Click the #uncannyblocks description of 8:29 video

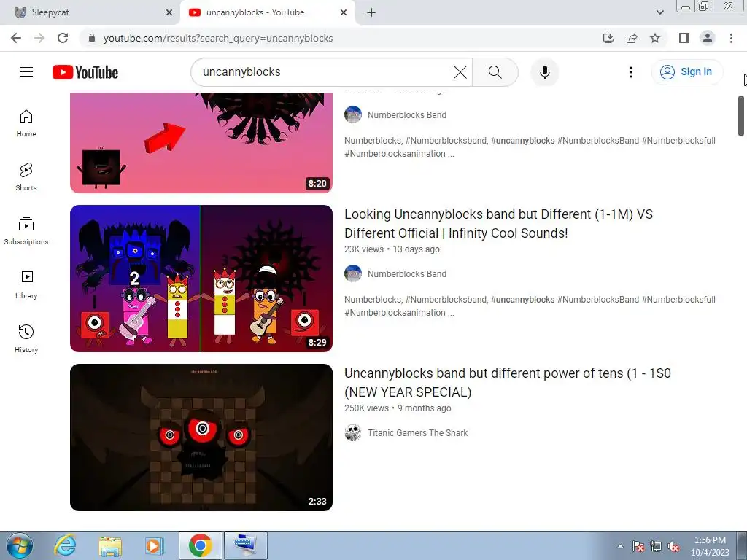[x=530, y=306]
